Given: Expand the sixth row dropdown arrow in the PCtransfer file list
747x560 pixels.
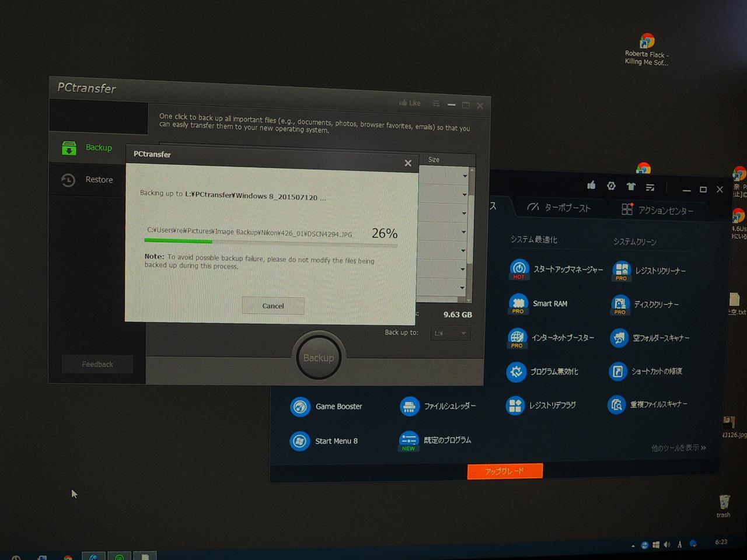Looking at the screenshot, I should coord(463,269).
